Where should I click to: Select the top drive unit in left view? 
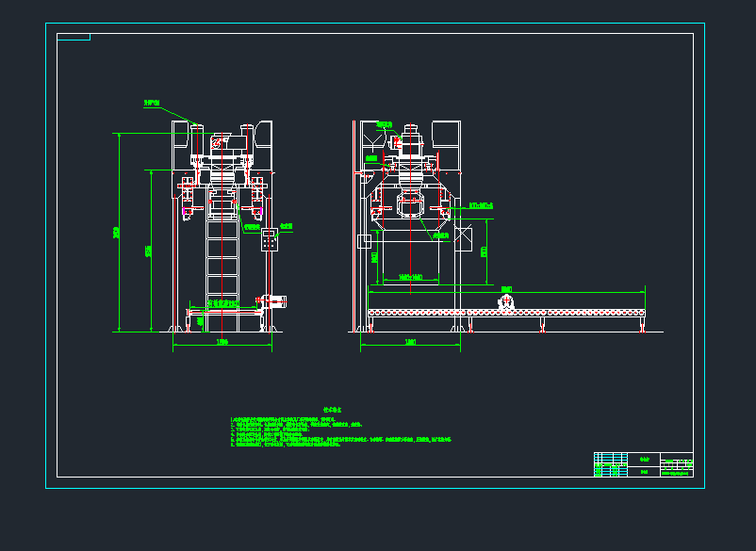[224, 143]
